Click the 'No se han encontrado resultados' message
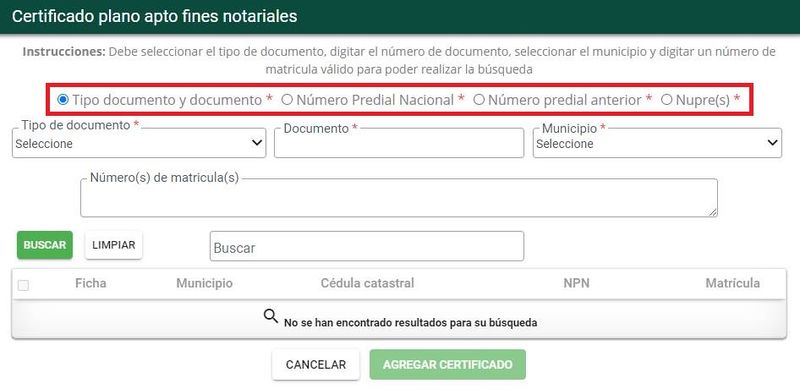The width and height of the screenshot is (800, 389). (410, 323)
